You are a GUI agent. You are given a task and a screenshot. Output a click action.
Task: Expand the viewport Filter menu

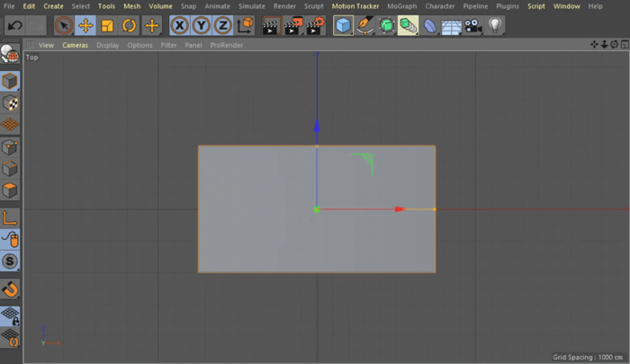coord(168,45)
